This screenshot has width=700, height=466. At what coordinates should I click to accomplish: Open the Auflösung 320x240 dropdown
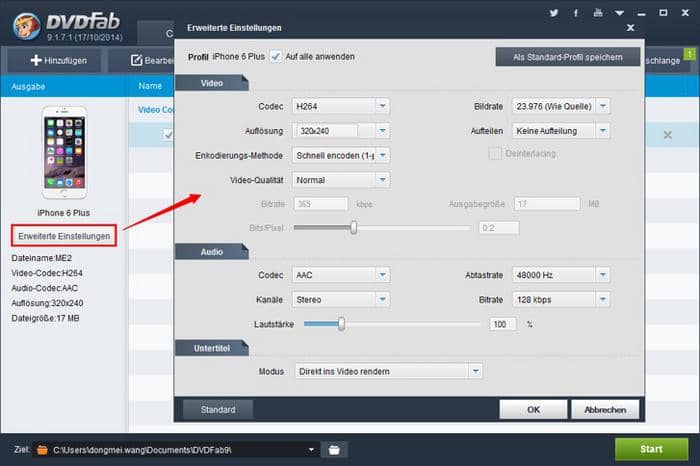(341, 131)
